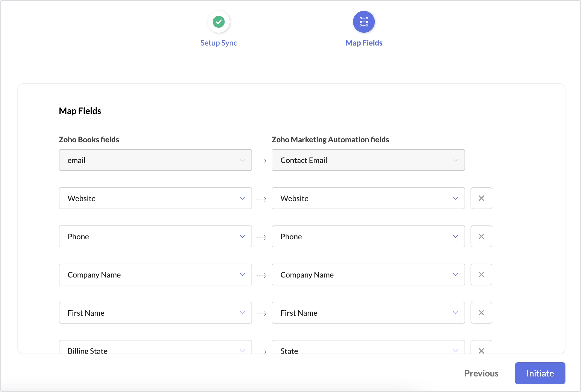The height and width of the screenshot is (392, 581).
Task: Open the Setup Sync step label
Action: coord(218,43)
